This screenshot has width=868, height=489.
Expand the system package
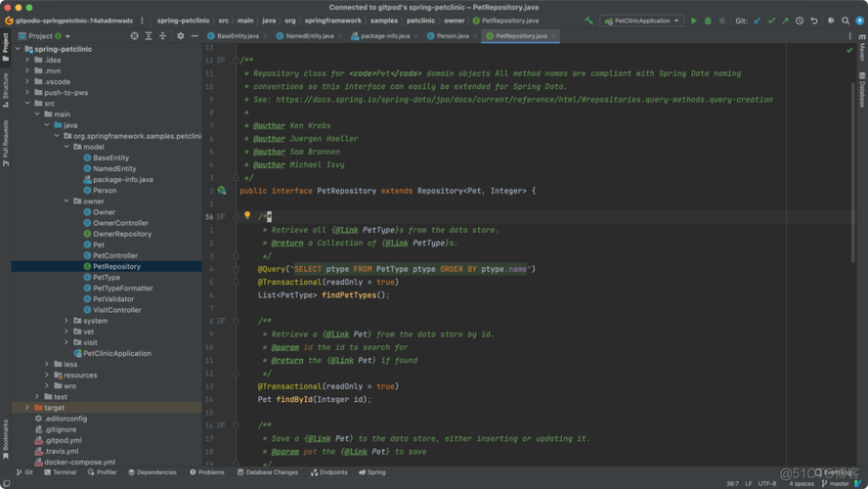(66, 321)
